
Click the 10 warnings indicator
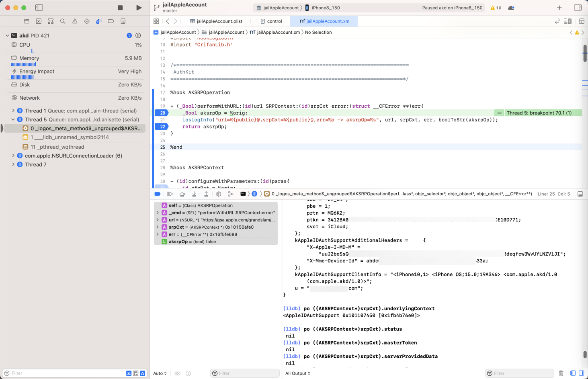coord(496,8)
